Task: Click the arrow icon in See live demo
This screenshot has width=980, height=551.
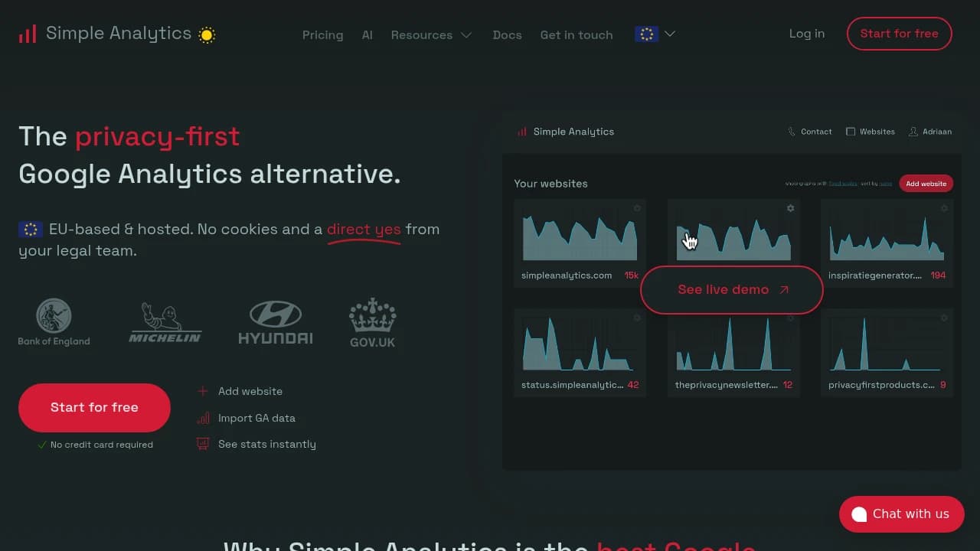Action: pyautogui.click(x=783, y=290)
